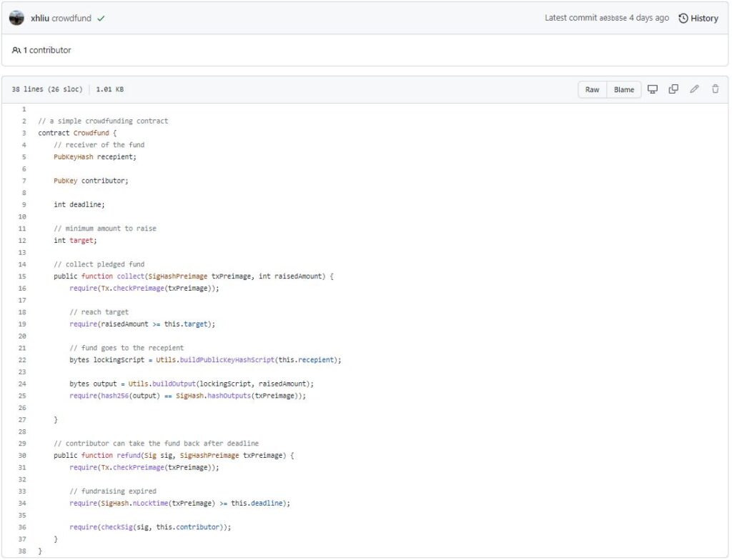
Task: Click the pencil icon to edit file
Action: click(693, 89)
